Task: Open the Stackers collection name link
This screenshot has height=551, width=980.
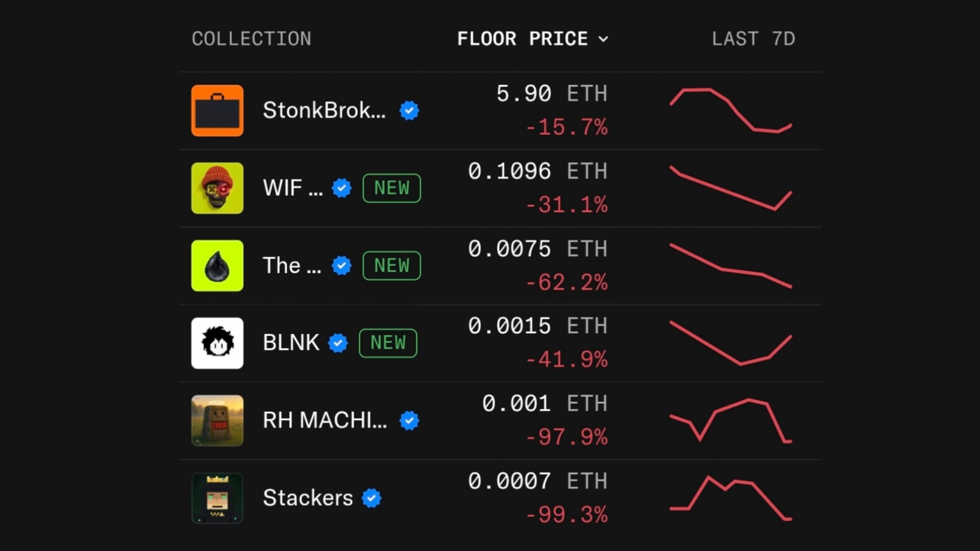Action: tap(308, 498)
